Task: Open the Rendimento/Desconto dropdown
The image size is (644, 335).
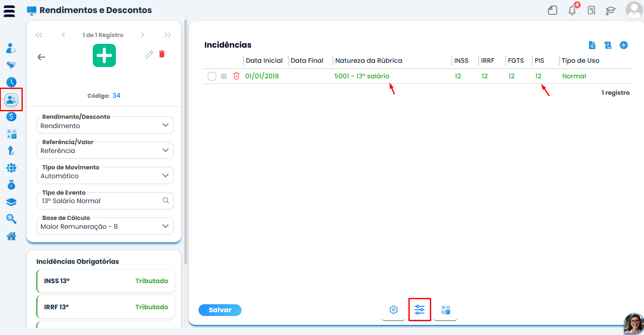Action: [x=105, y=125]
